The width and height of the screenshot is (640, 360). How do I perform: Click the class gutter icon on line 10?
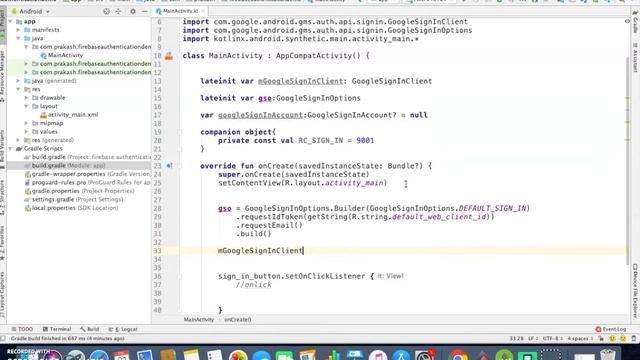click(x=169, y=56)
